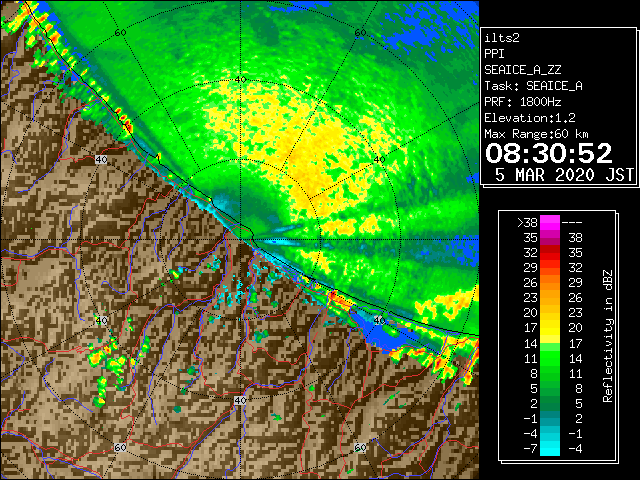This screenshot has width=640, height=480.
Task: Select the 'SEAICE_A_ZZ' product name
Action: coord(523,70)
